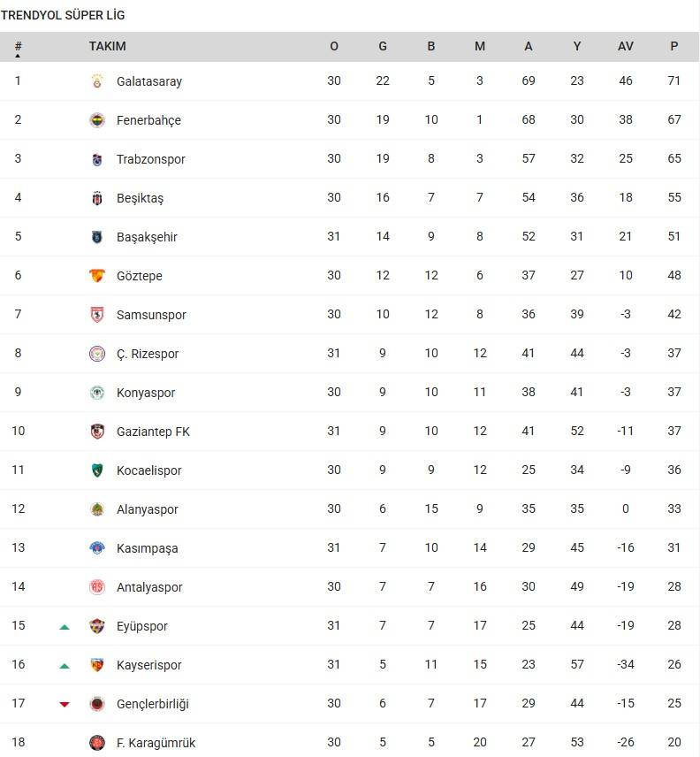Click the green up arrow beside Eyüpspor
The width and height of the screenshot is (700, 757).
coord(65,627)
